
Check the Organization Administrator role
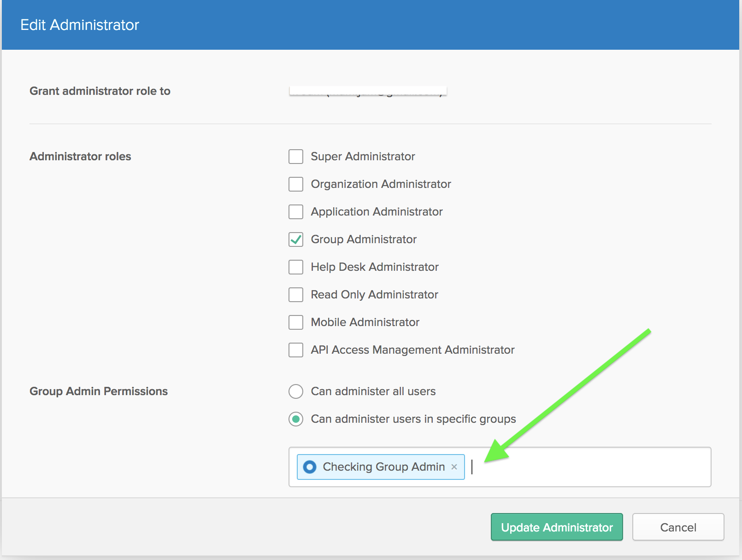pyautogui.click(x=296, y=184)
